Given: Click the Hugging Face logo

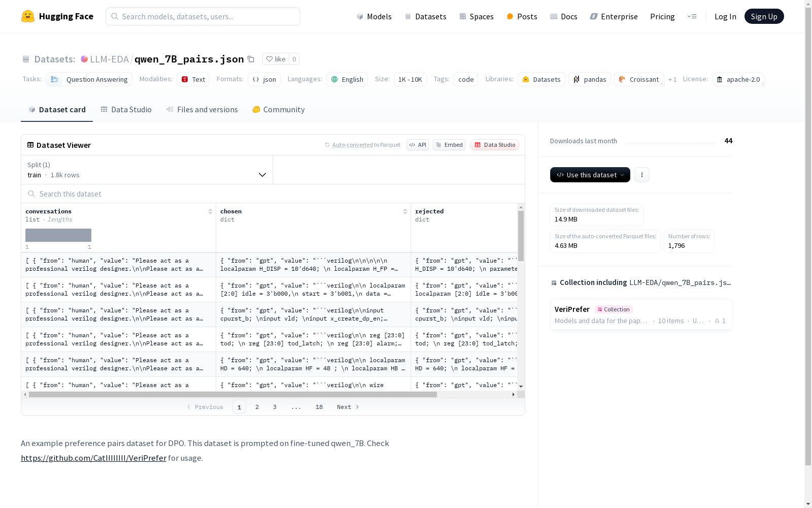Looking at the screenshot, I should pos(57,16).
